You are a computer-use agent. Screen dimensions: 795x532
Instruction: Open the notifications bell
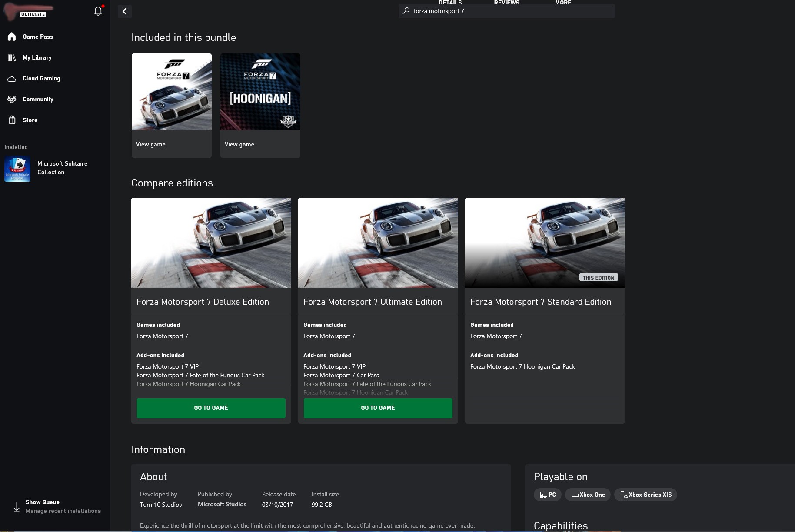pyautogui.click(x=98, y=11)
